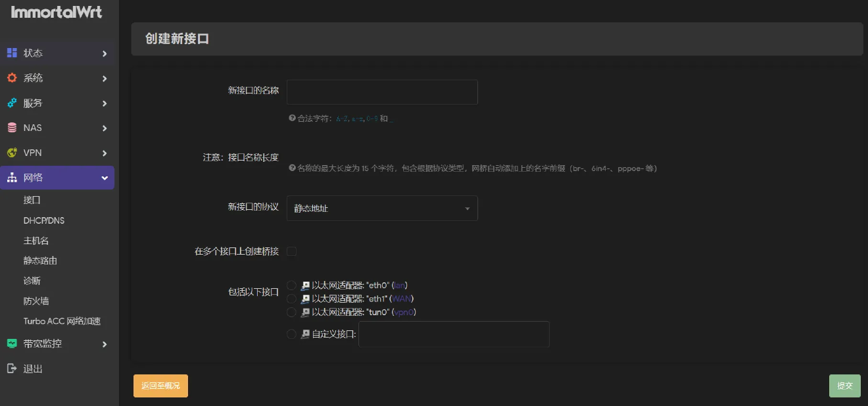Select the eth0 Ethernet adapter radio button
The image size is (868, 406).
[x=291, y=284]
